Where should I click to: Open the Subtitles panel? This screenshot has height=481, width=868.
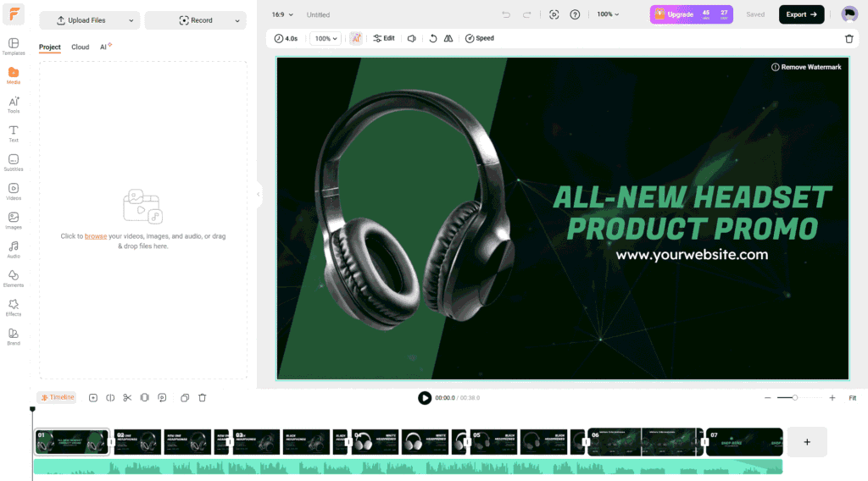[14, 163]
